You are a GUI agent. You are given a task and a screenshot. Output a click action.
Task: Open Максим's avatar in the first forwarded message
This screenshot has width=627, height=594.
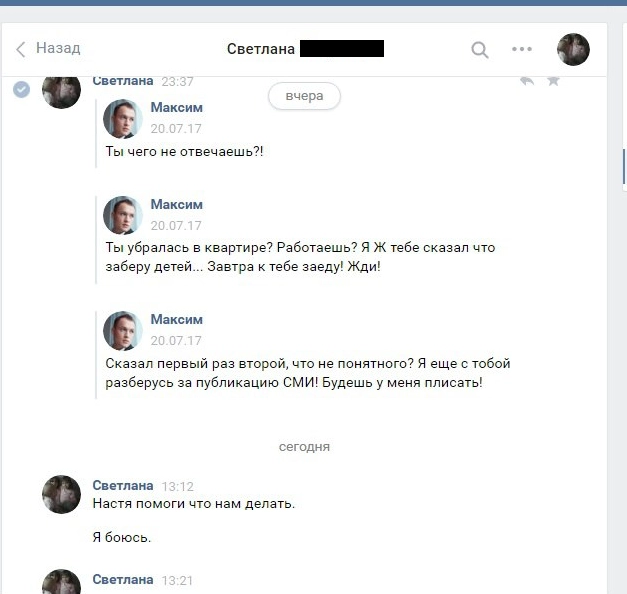tap(123, 119)
